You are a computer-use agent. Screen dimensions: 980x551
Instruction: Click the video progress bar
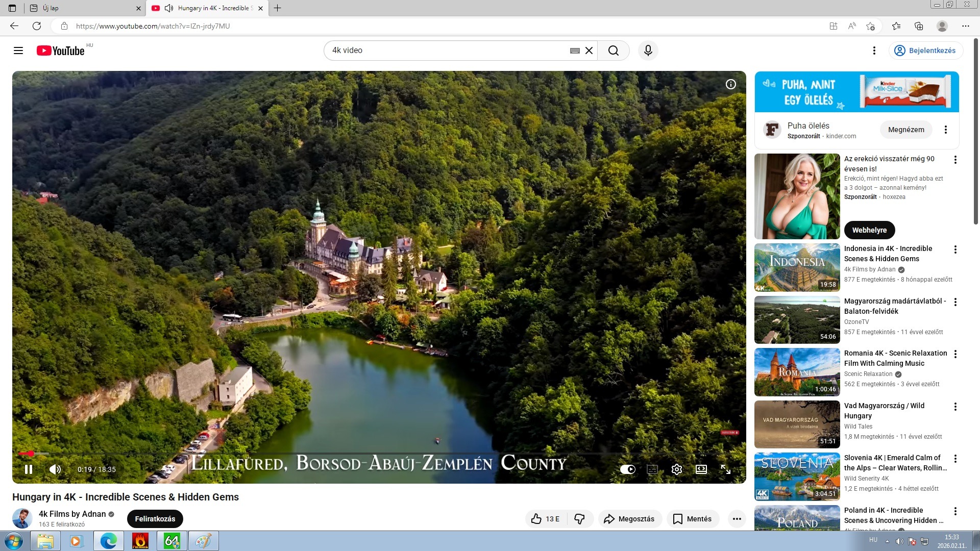click(x=357, y=453)
